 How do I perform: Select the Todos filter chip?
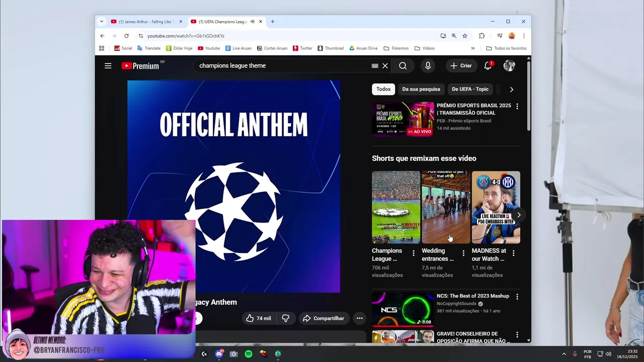(x=383, y=89)
